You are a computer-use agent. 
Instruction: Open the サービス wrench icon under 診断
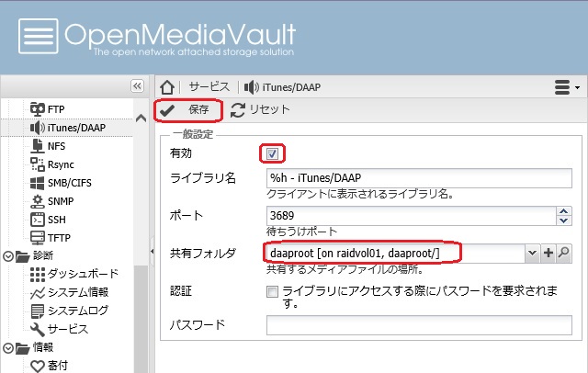(37, 330)
